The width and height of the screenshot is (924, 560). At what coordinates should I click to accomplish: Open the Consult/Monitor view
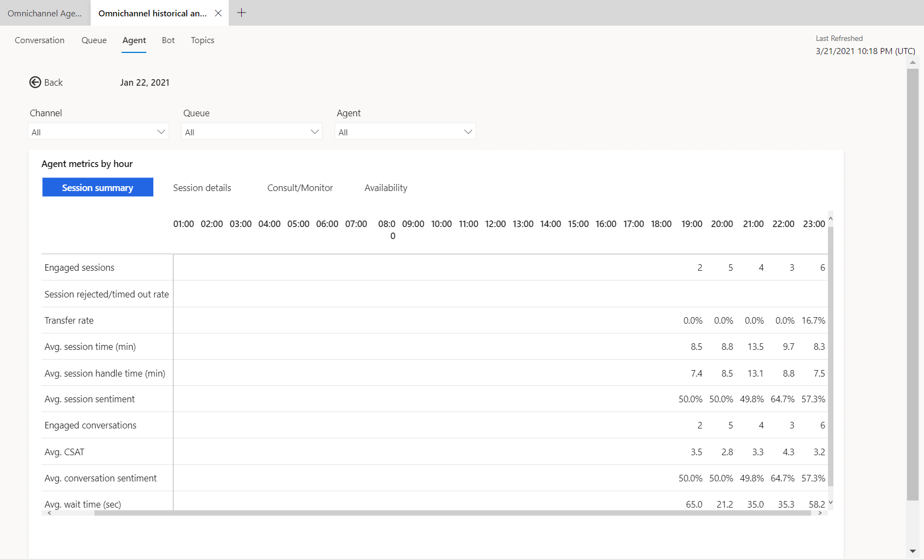click(300, 188)
